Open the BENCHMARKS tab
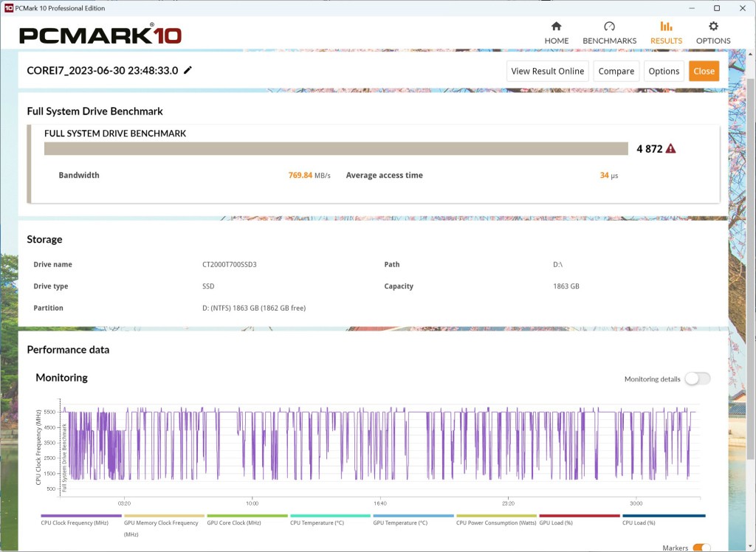756x552 pixels. [x=609, y=33]
